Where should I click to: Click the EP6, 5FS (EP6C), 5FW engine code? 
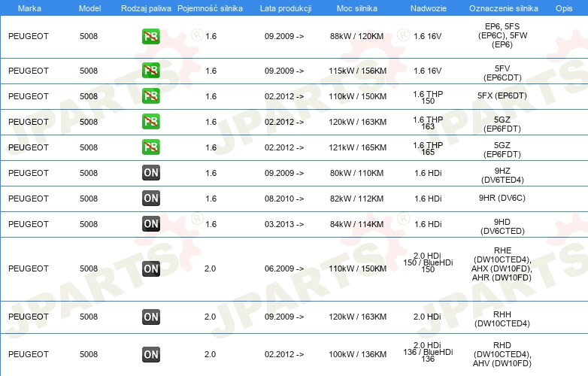tap(502, 35)
